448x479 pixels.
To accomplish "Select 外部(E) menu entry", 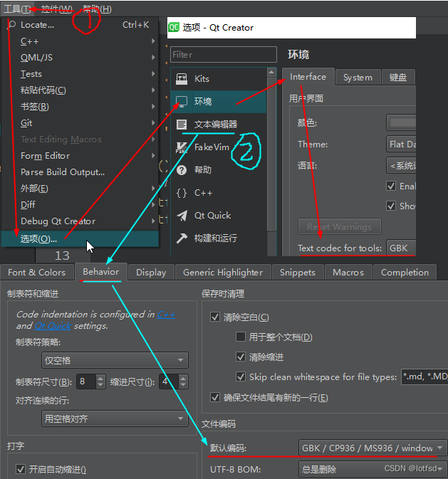I will click(x=80, y=188).
